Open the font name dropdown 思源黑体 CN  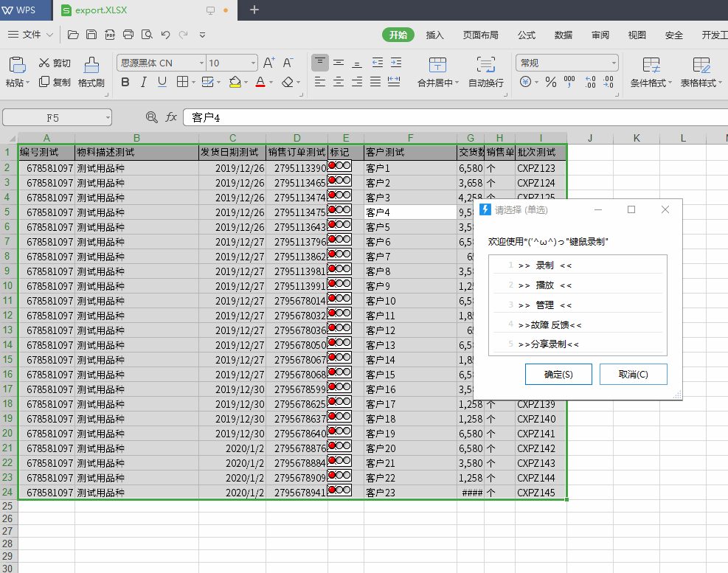point(201,63)
